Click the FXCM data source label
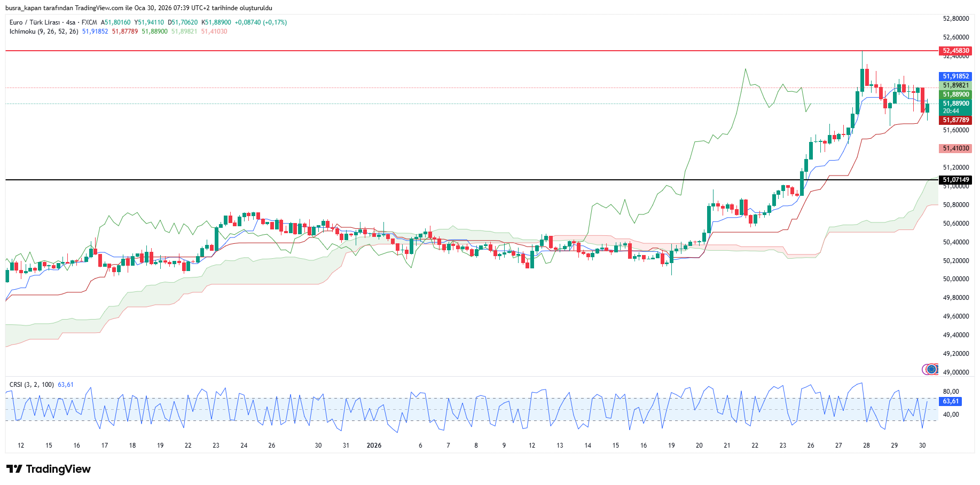Image resolution: width=980 pixels, height=485 pixels. click(89, 22)
